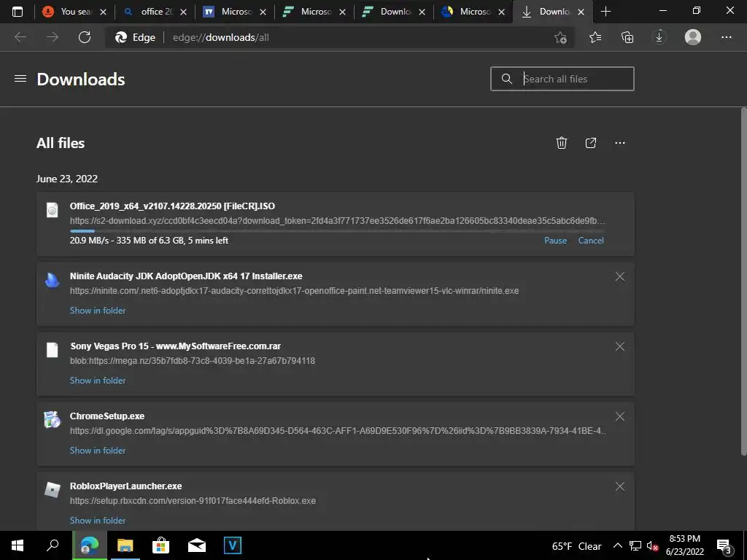Open the Windows Start menu

[x=18, y=545]
